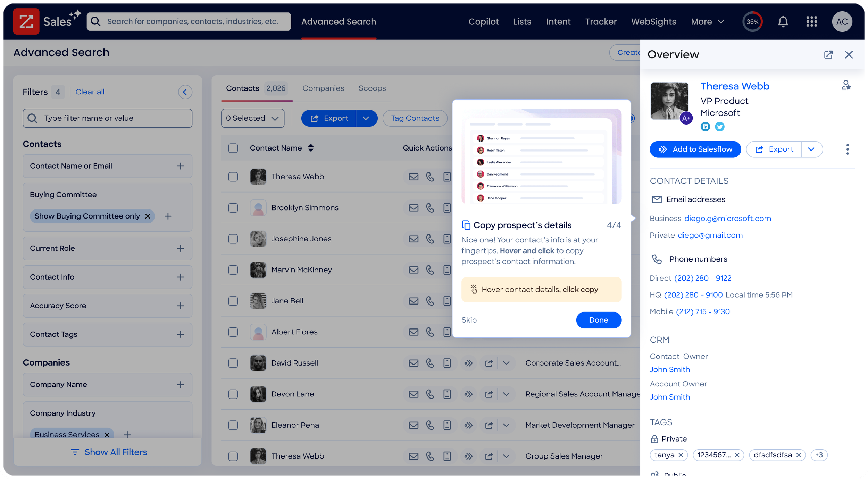
Task: Open the notifications bell
Action: (783, 22)
